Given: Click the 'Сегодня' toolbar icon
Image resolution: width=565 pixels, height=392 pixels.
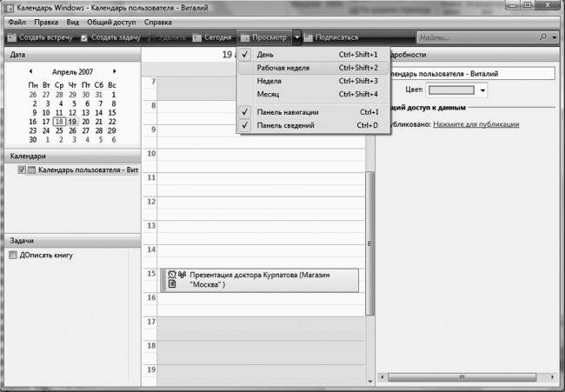Looking at the screenshot, I should click(x=197, y=38).
